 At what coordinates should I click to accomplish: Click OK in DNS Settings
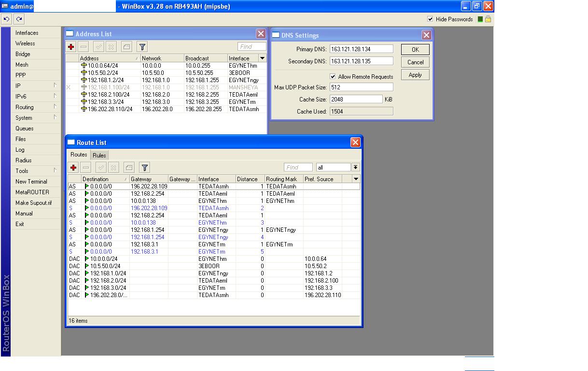pyautogui.click(x=415, y=50)
